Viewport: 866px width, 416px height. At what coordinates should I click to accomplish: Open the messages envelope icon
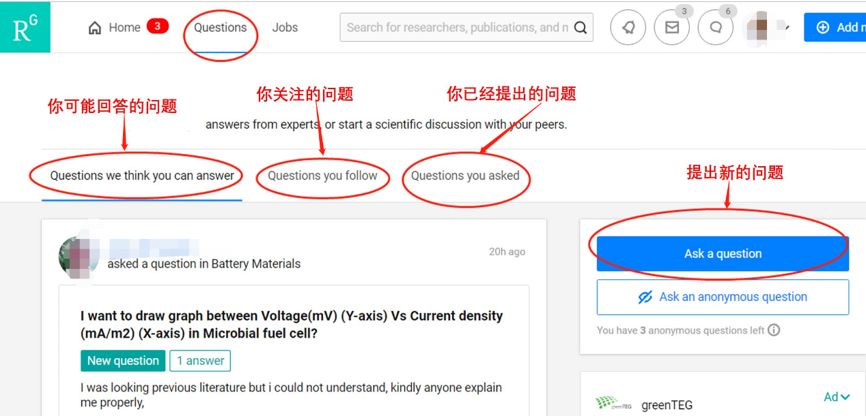[672, 28]
